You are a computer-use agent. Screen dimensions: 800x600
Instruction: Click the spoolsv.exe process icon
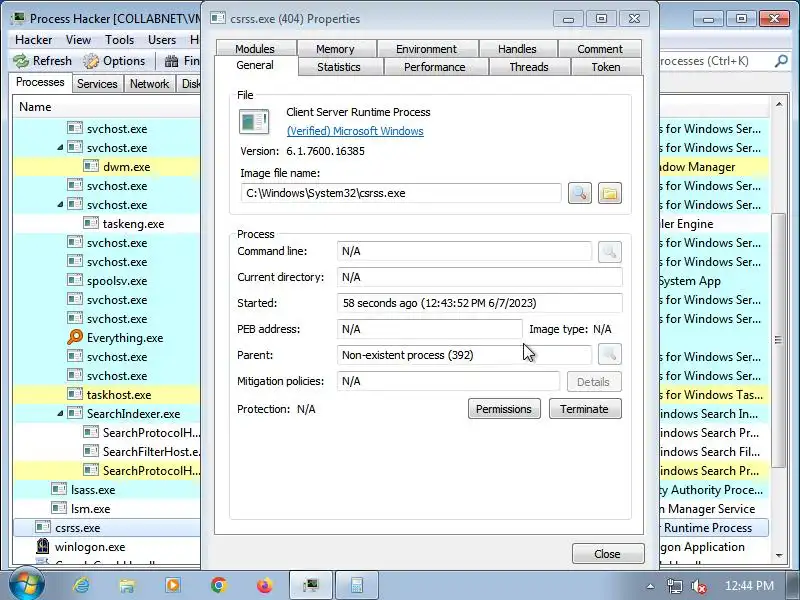pyautogui.click(x=75, y=280)
